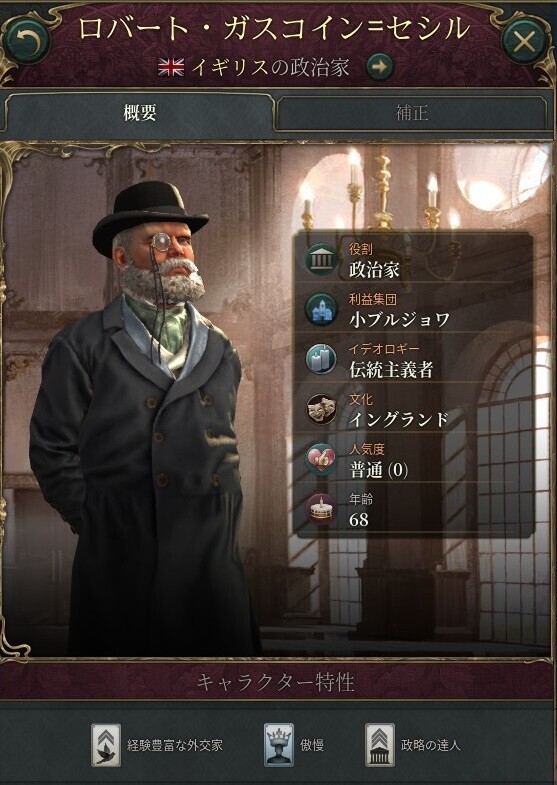Click the 伝統主義者 ideology link
557x785 pixels.
pyautogui.click(x=391, y=369)
